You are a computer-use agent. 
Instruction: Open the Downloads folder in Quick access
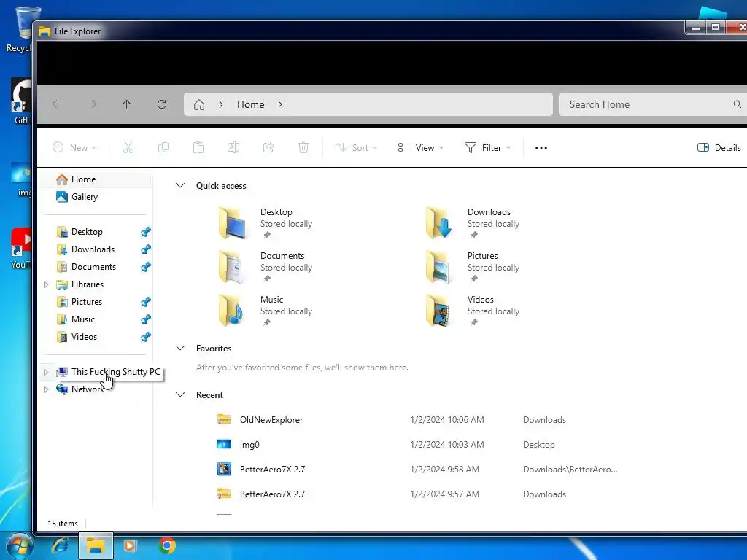tap(474, 223)
